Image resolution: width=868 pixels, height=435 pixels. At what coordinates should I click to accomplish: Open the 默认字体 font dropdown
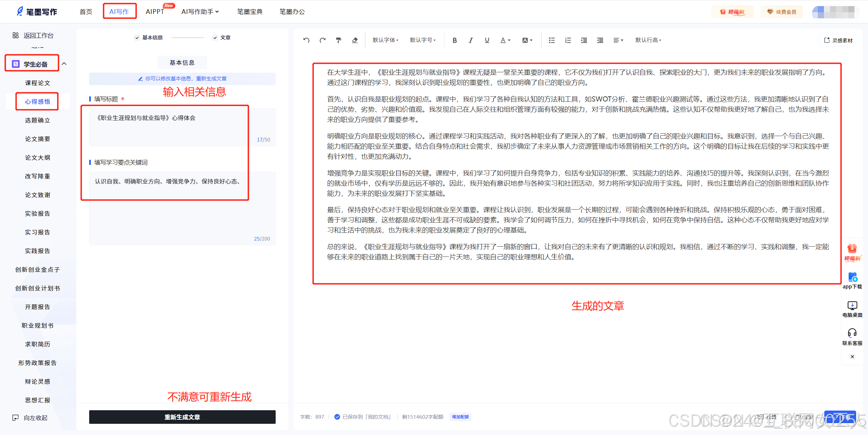[386, 40]
